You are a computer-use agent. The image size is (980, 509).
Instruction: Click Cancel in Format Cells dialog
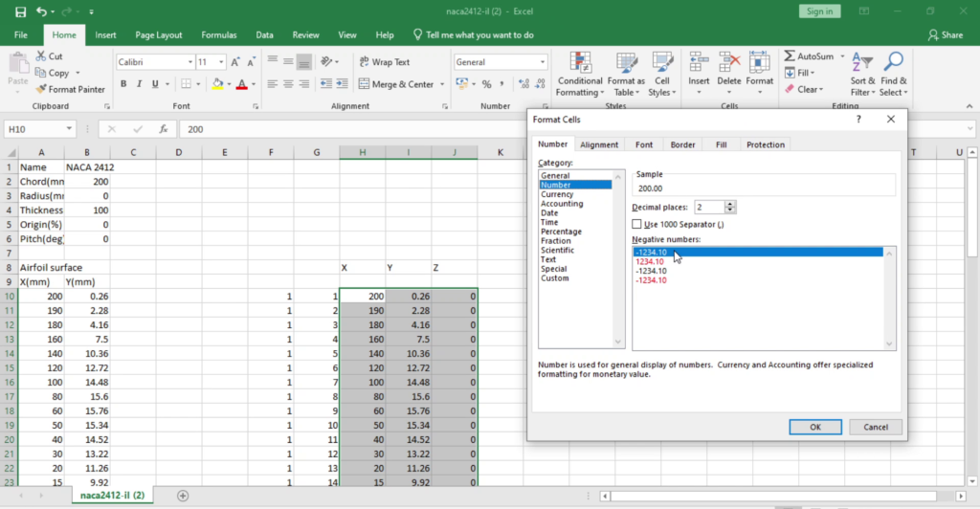tap(875, 427)
